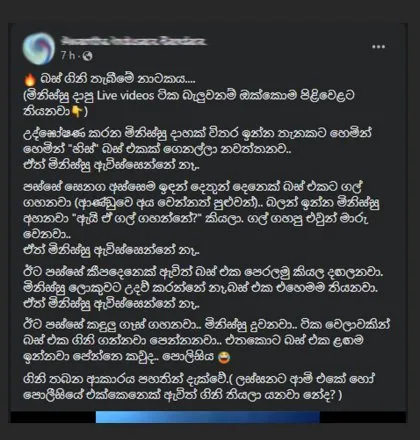Click the headline බස් ගිනි තැබීමේ නාටකය
420x440 pixels.
coord(118,79)
